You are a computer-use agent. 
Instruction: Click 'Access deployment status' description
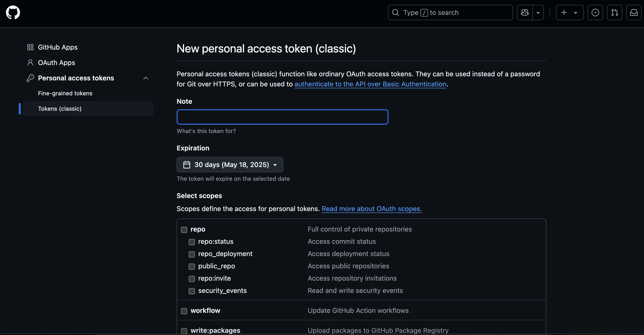[x=348, y=254]
